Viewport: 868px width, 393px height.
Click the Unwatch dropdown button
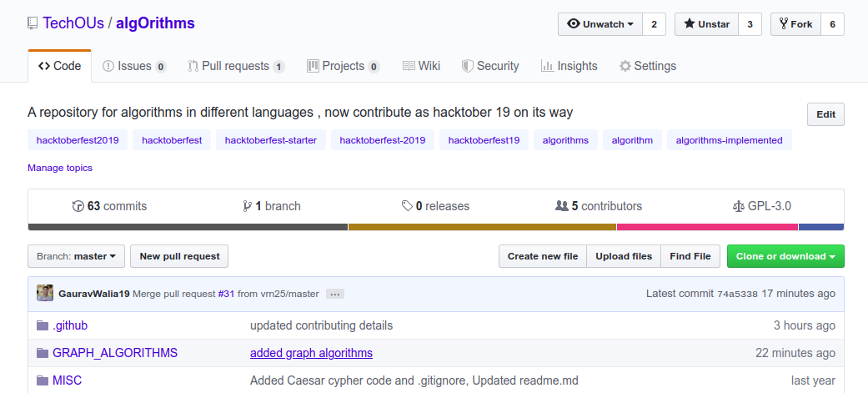pos(600,24)
